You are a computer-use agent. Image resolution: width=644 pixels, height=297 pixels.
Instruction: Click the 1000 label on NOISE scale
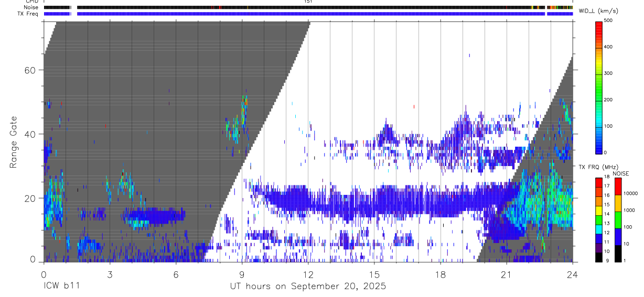click(x=629, y=210)
